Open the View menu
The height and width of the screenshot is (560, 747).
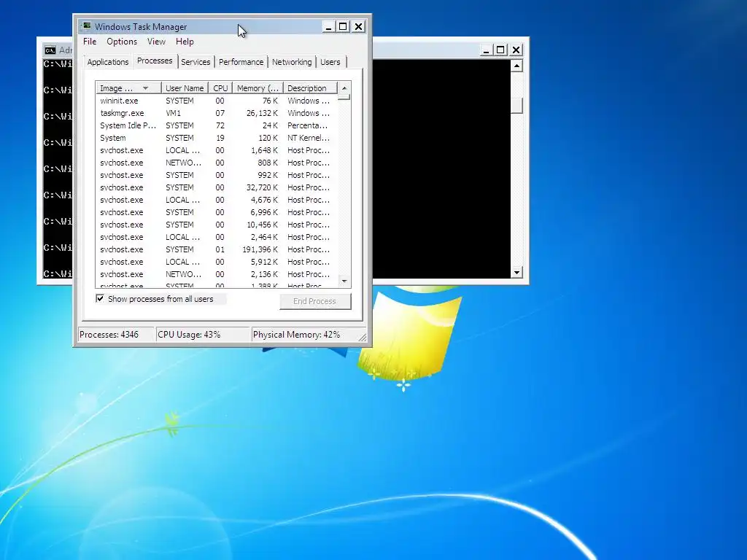coord(156,42)
